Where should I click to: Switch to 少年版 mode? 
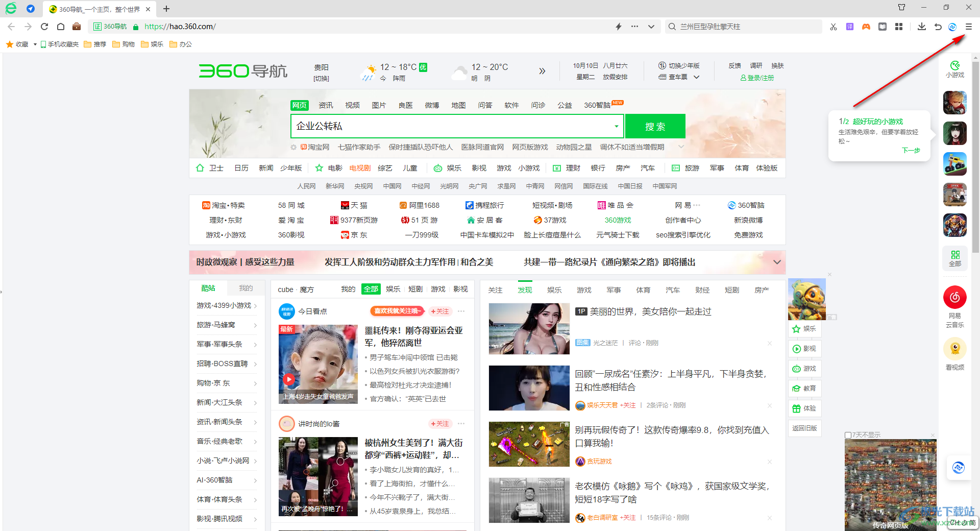click(x=679, y=66)
